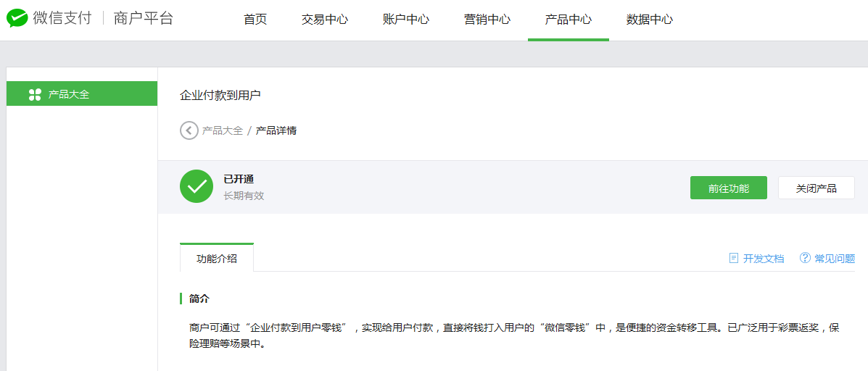Click the circular back arrow icon
Image resolution: width=868 pixels, height=371 pixels.
[189, 130]
